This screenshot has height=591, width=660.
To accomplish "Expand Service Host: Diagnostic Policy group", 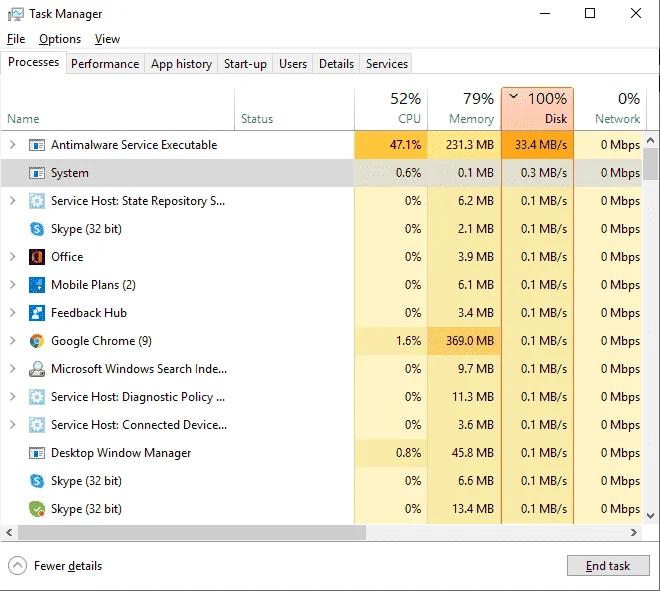I will pyautogui.click(x=13, y=397).
